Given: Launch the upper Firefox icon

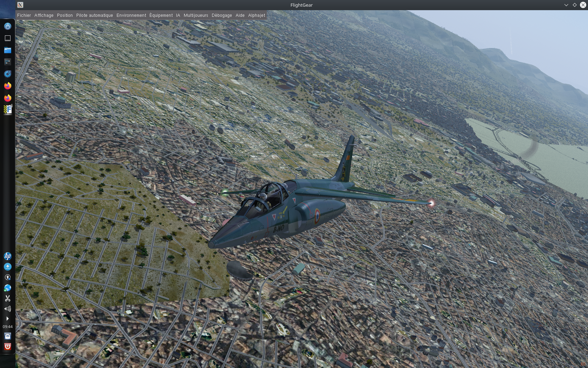Looking at the screenshot, I should coord(7,86).
